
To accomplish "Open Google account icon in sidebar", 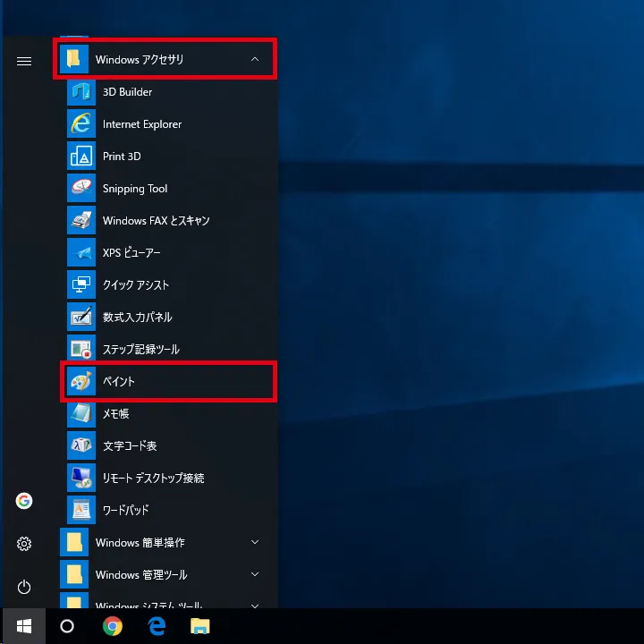I will coord(24,501).
